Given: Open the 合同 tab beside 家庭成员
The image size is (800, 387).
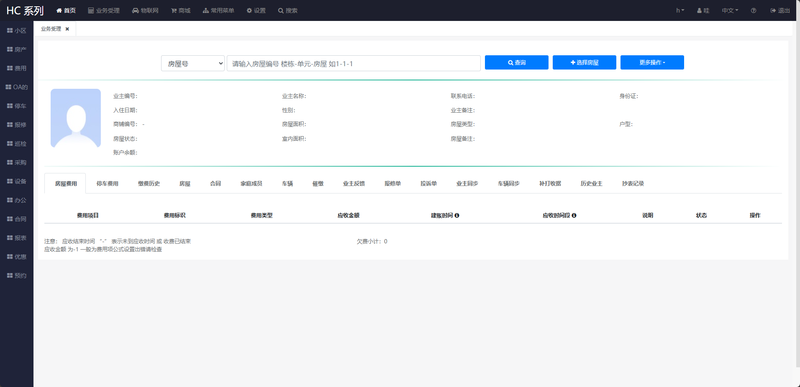Looking at the screenshot, I should pyautogui.click(x=215, y=184).
